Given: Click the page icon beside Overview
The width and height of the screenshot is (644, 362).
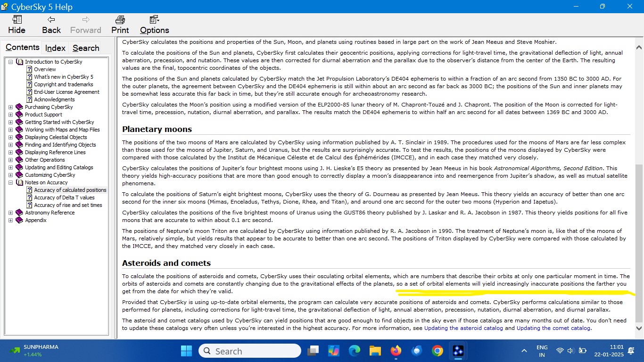Looking at the screenshot, I should (x=29, y=69).
